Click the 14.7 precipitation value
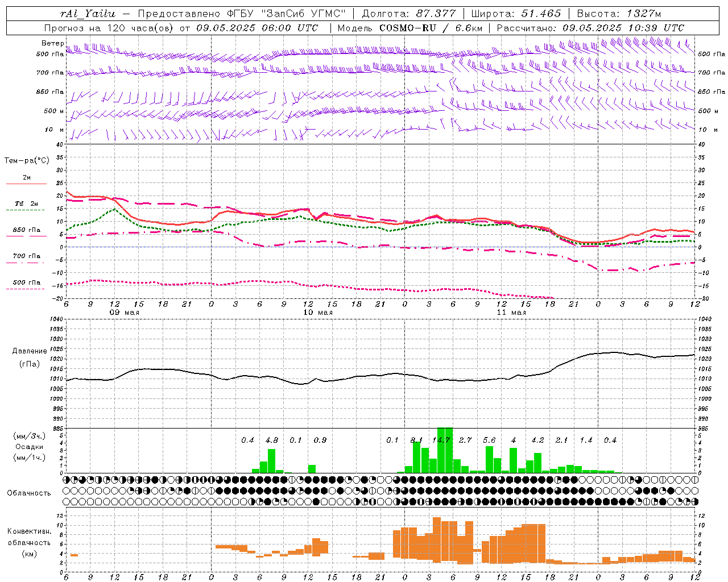The width and height of the screenshot is (728, 582). [x=441, y=440]
